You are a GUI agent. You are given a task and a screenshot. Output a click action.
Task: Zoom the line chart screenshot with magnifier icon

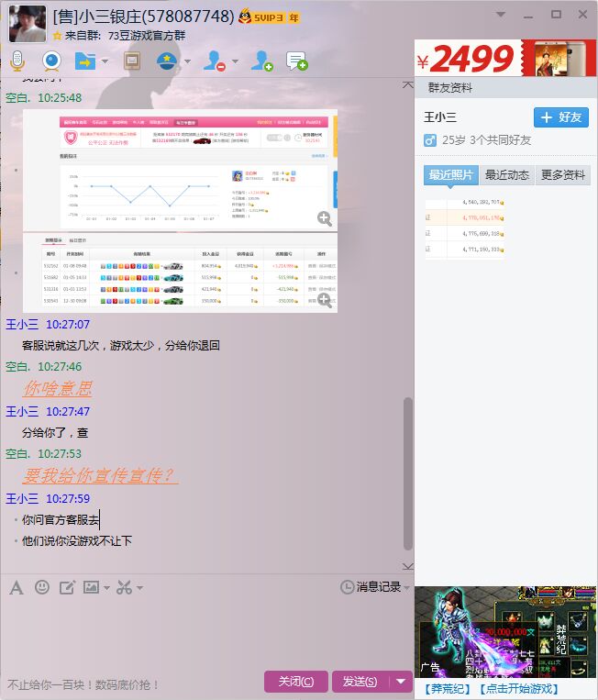325,218
